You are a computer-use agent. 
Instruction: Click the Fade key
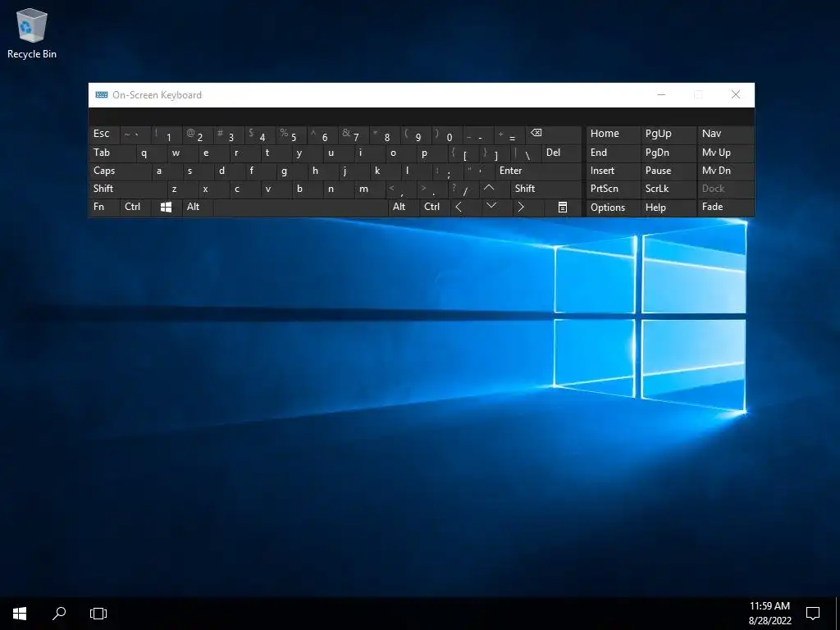(725, 207)
